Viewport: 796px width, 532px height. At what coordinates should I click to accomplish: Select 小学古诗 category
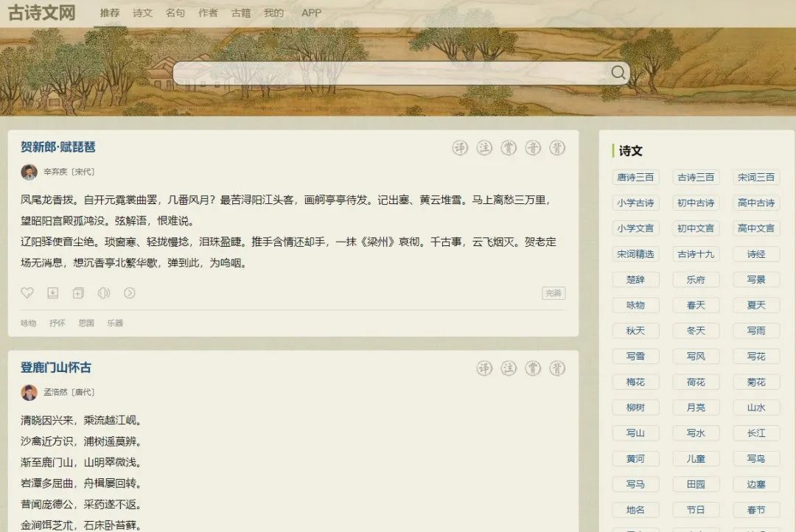tap(635, 203)
